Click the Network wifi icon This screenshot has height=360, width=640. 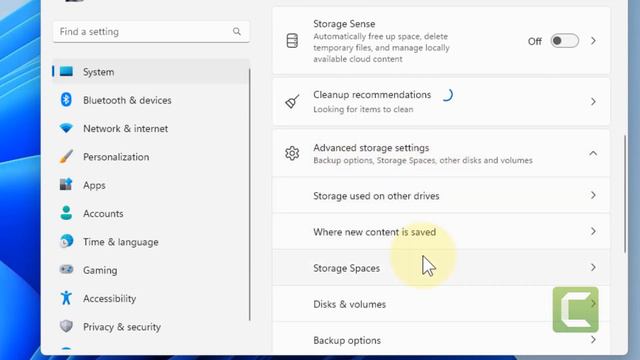(x=66, y=128)
